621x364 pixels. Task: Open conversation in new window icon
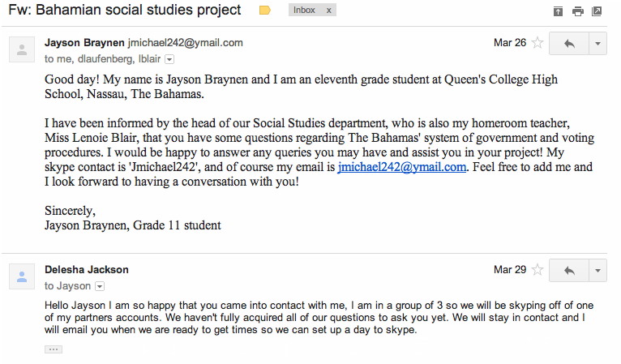[597, 11]
